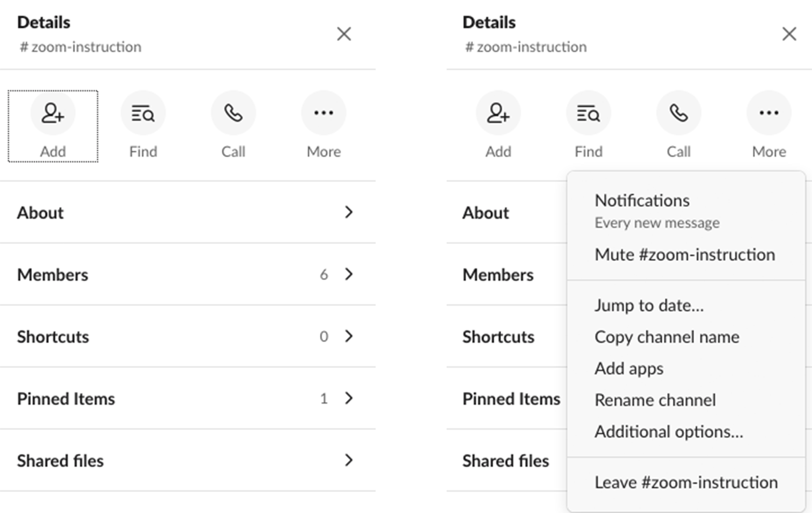Expand Members section showing 6 members
Image resolution: width=812 pixels, height=513 pixels.
(x=188, y=274)
